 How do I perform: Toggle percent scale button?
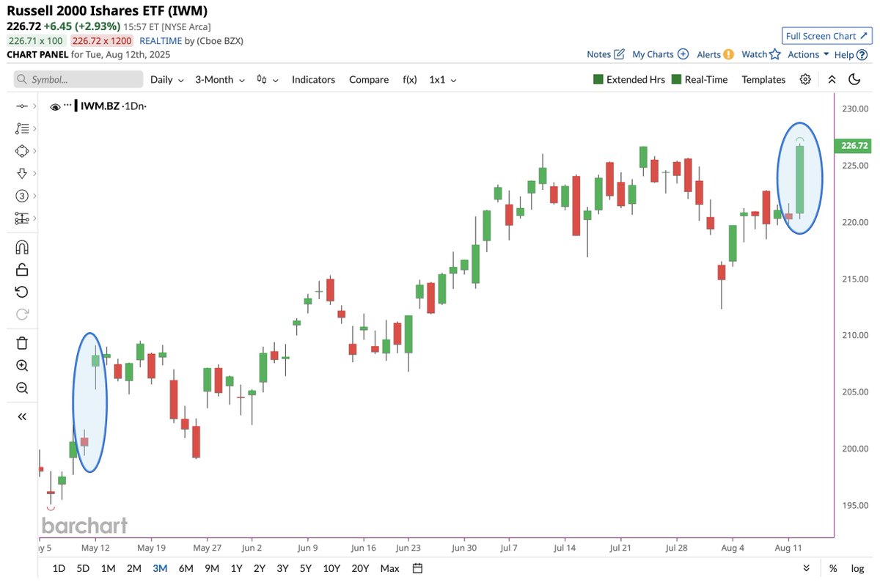click(833, 568)
